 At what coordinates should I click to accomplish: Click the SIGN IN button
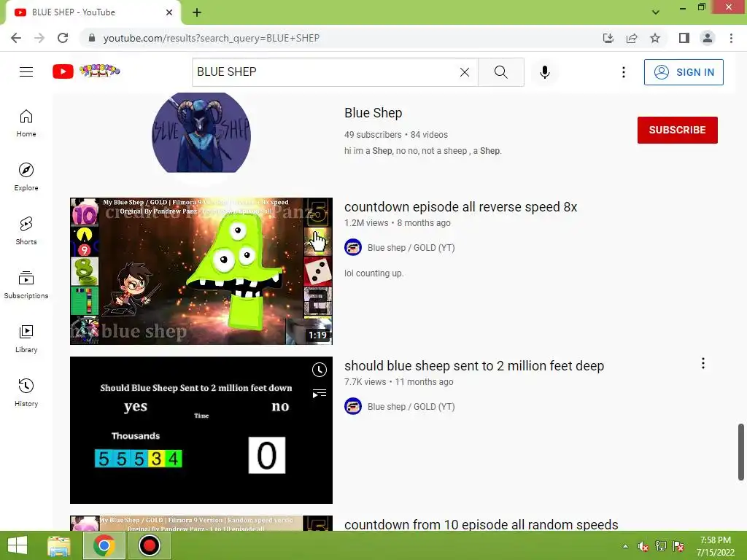tap(684, 72)
